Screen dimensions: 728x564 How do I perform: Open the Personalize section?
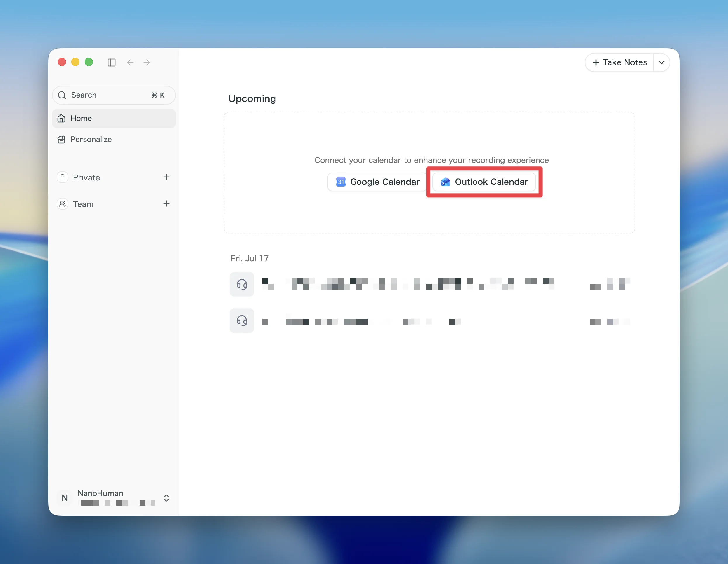(x=114, y=139)
